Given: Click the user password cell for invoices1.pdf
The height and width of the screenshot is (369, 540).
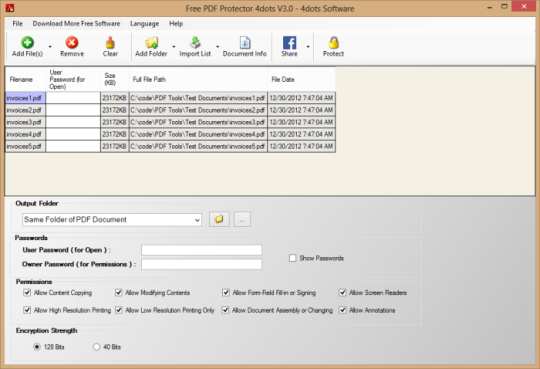Looking at the screenshot, I should tap(73, 98).
